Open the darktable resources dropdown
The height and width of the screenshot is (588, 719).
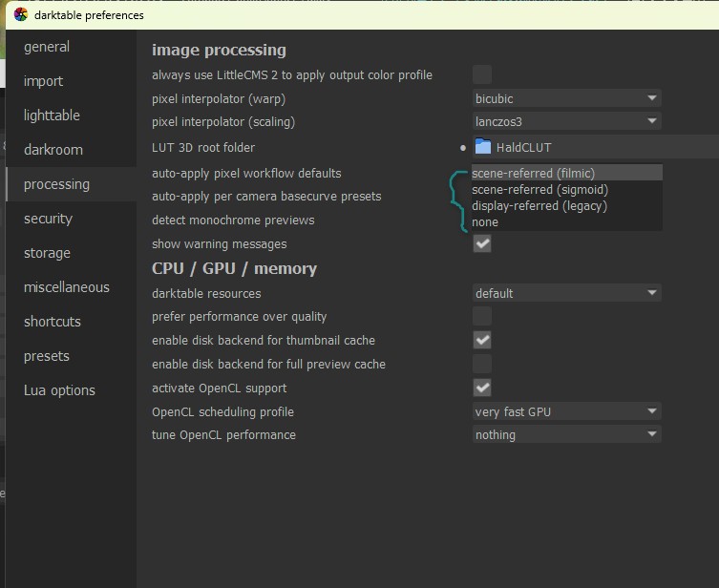(x=566, y=293)
